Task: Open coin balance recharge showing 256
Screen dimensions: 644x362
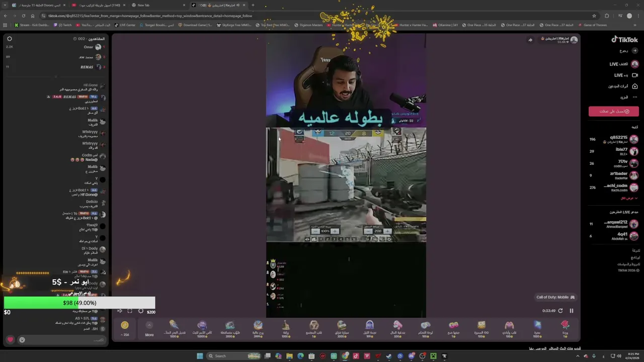Action: [125, 328]
